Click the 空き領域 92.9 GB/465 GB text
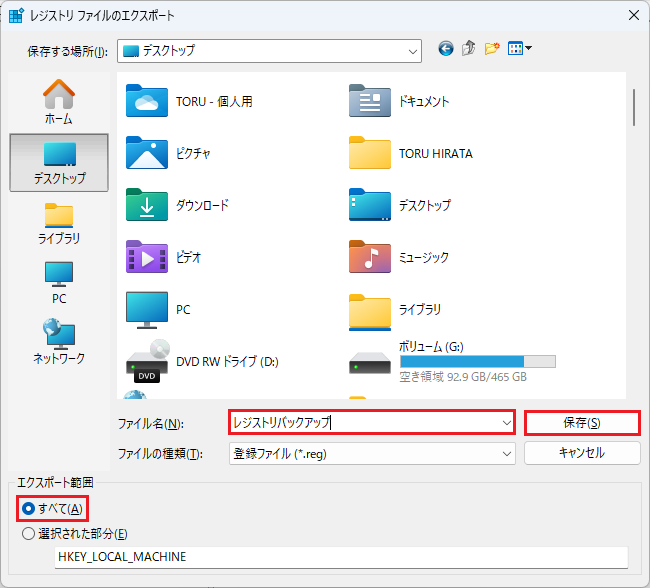The image size is (650, 588). click(x=463, y=377)
